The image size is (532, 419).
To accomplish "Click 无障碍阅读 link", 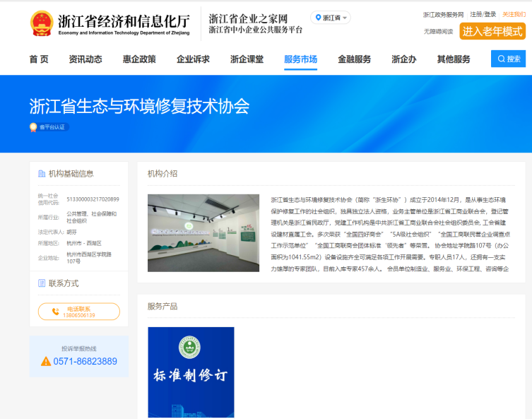I will click(x=438, y=32).
